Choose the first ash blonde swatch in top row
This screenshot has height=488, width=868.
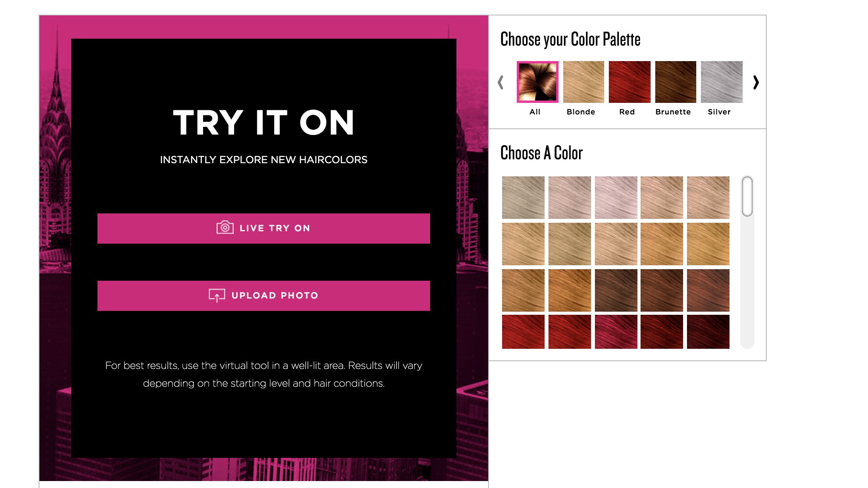(523, 198)
